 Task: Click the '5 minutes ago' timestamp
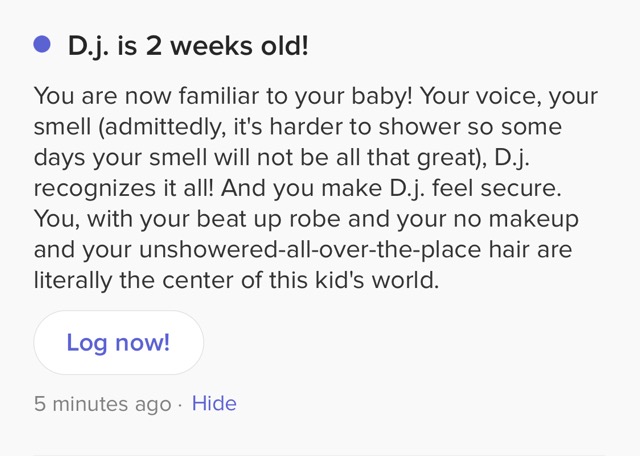(x=102, y=404)
